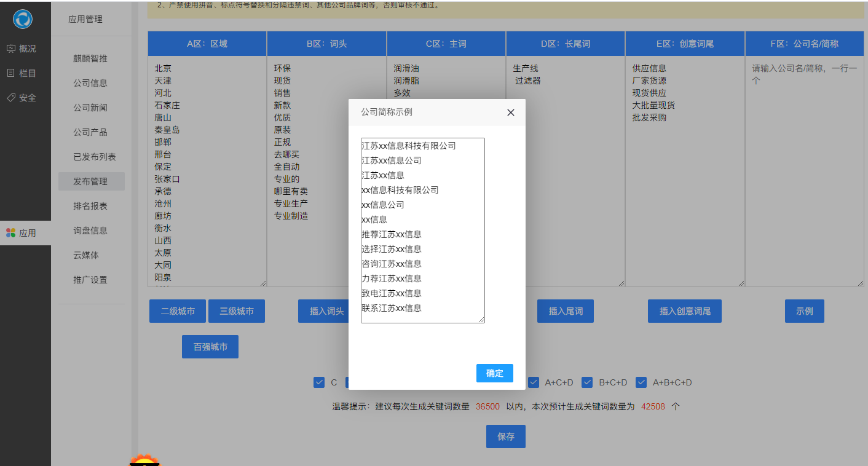Click the line 联系江苏xx信息

(x=392, y=308)
